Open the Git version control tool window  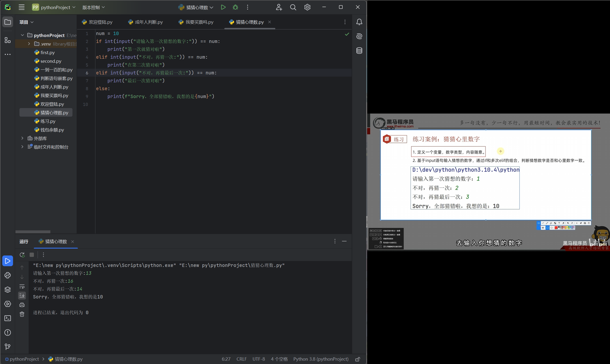point(8,347)
